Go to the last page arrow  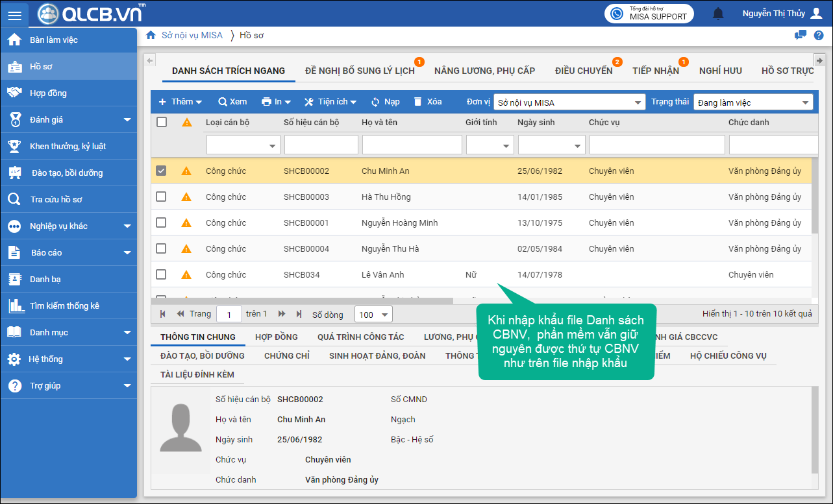pyautogui.click(x=299, y=314)
